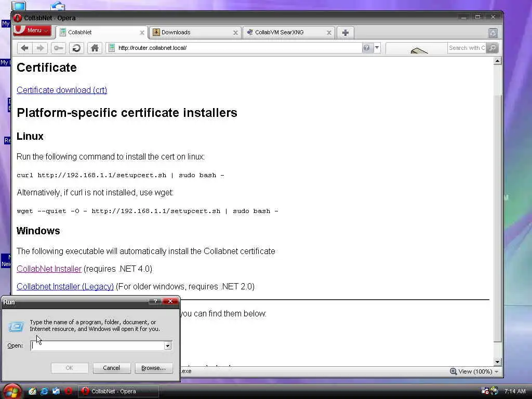Click the address bar URL field
The height and width of the screenshot is (399, 532).
(237, 48)
